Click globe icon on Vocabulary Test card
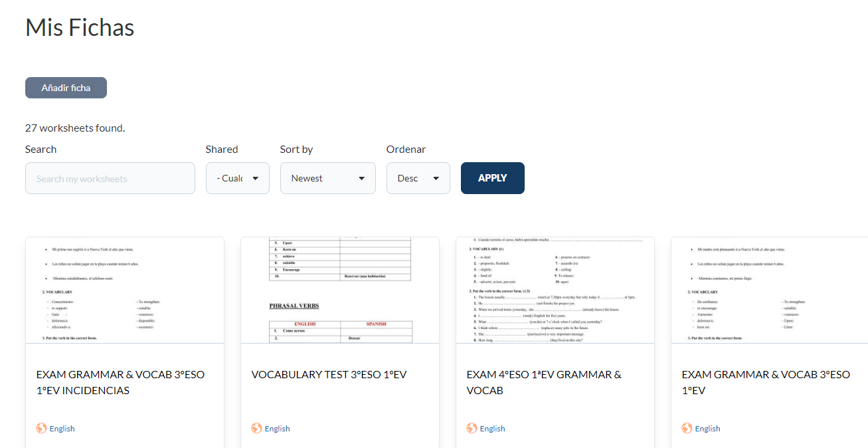 pos(256,428)
